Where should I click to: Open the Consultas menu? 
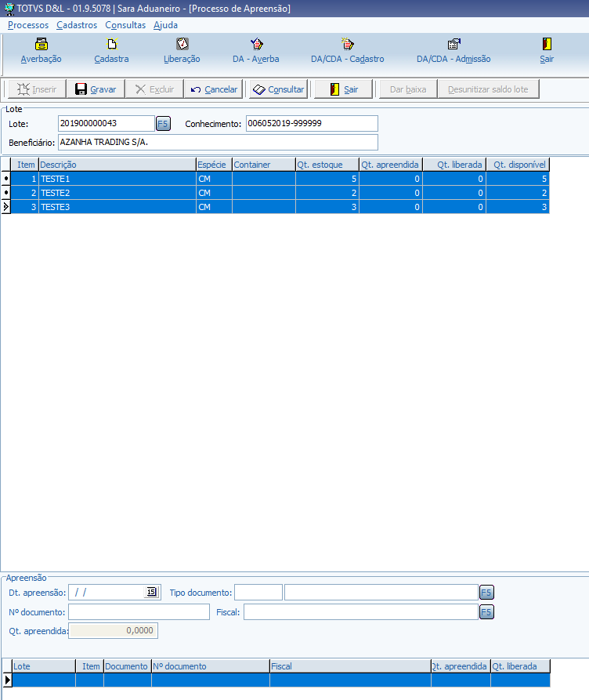click(125, 25)
